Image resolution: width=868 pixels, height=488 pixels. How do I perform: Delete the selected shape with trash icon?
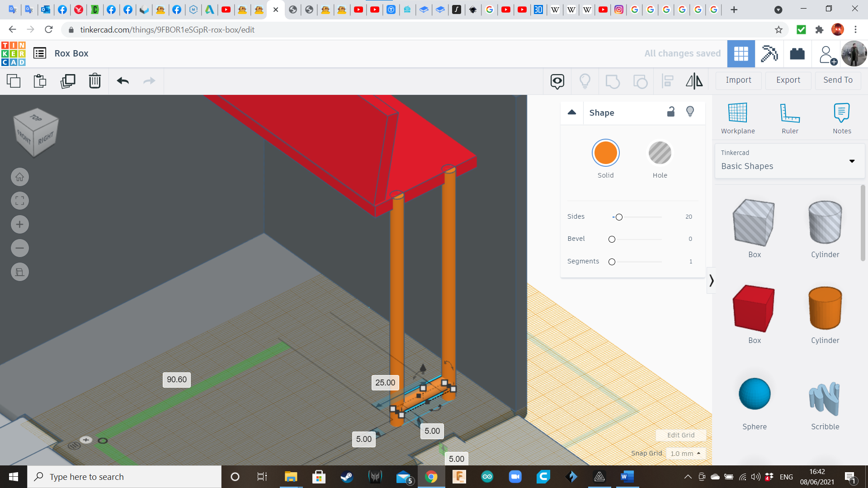click(95, 81)
